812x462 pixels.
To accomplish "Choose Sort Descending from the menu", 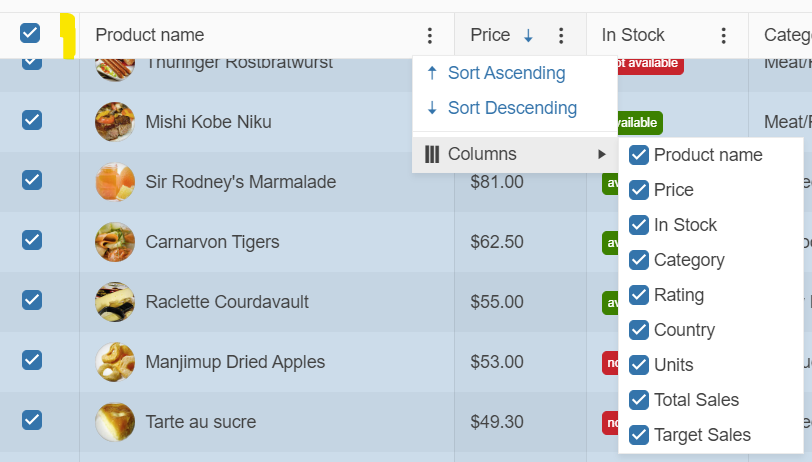I will coord(512,108).
